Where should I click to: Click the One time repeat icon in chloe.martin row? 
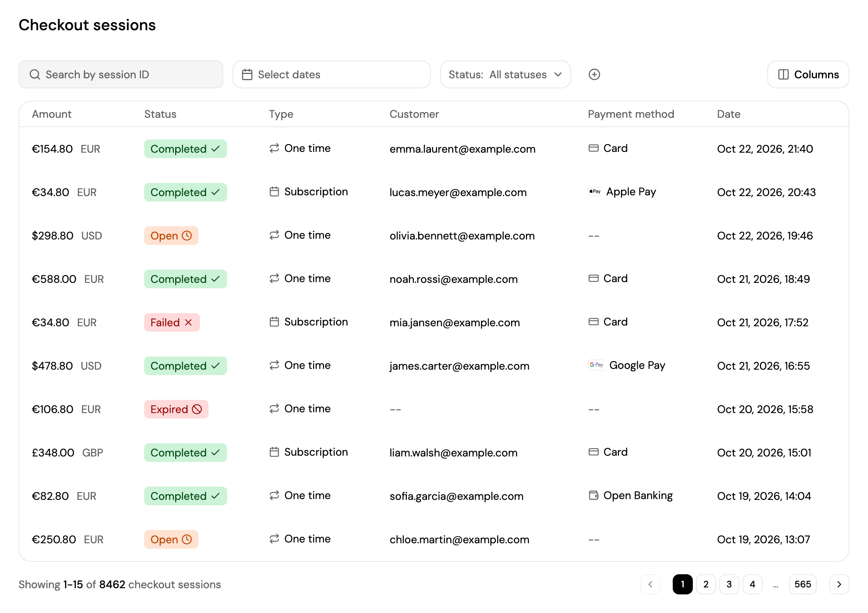pos(274,539)
